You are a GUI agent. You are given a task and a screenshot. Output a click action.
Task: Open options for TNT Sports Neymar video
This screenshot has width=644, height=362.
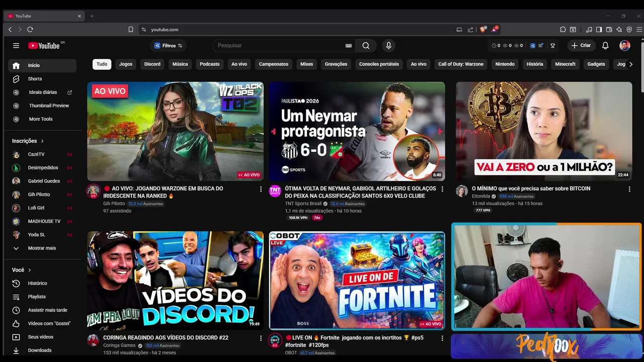click(x=442, y=189)
